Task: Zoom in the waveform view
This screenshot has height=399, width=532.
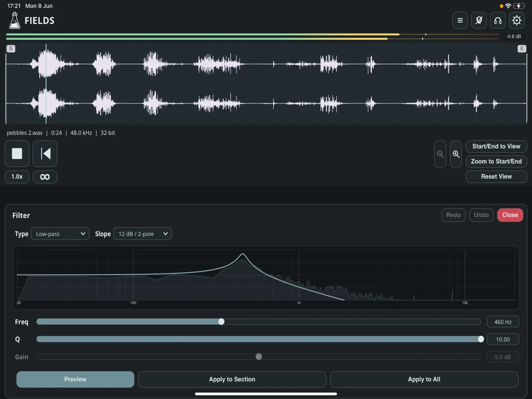Action: (x=456, y=154)
